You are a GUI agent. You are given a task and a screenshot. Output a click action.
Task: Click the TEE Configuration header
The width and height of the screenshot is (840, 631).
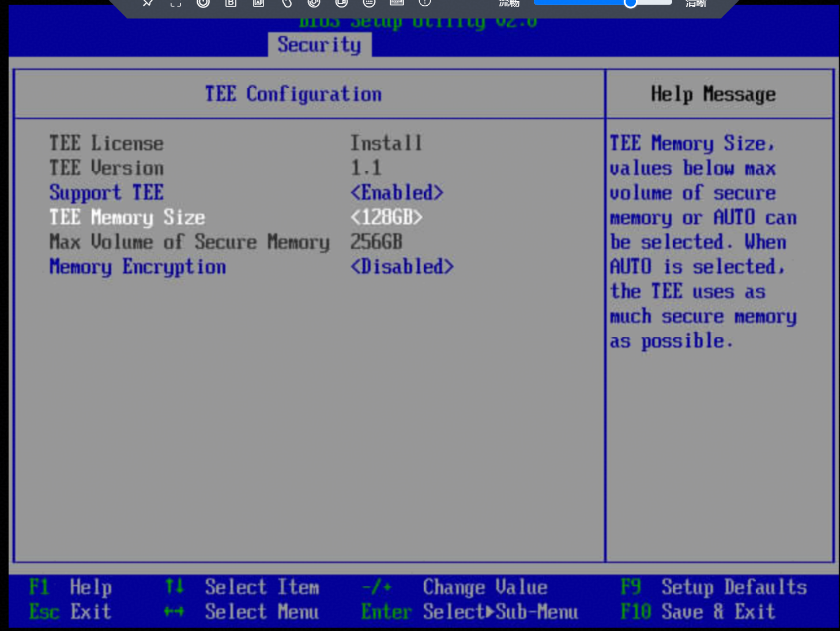[293, 94]
